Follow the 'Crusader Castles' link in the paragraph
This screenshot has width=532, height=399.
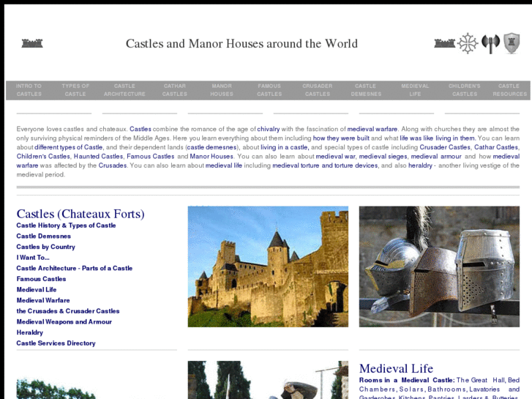(x=445, y=147)
